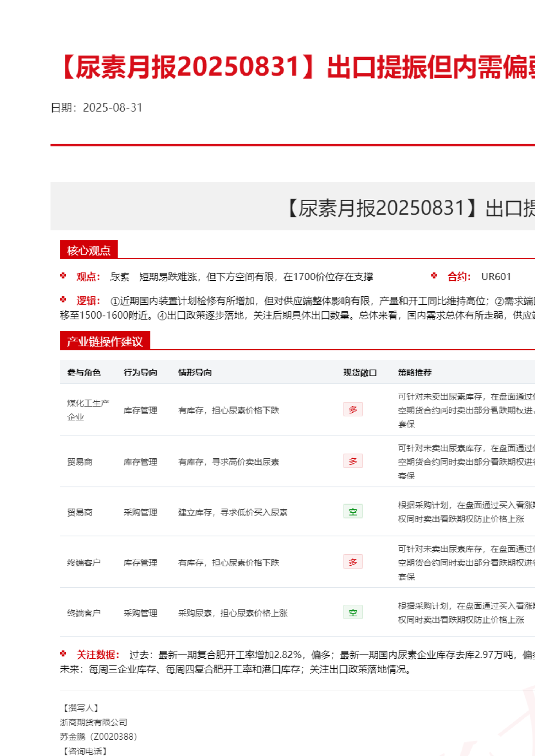Click the 多 badge in the 煤化工生产企业 row
This screenshot has height=756, width=535.
353,409
